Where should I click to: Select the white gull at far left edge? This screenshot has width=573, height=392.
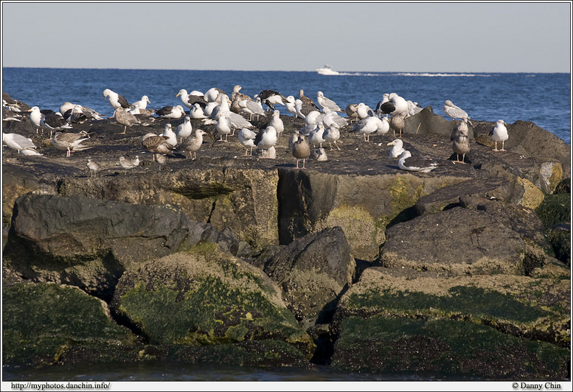pos(18,141)
